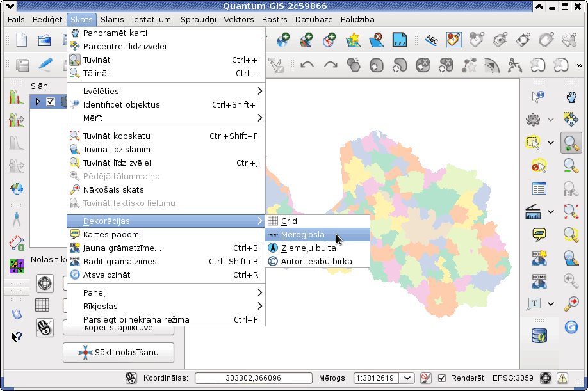The width and height of the screenshot is (588, 391).
Task: Open dropdown next to the gear action tool
Action: tap(550, 120)
